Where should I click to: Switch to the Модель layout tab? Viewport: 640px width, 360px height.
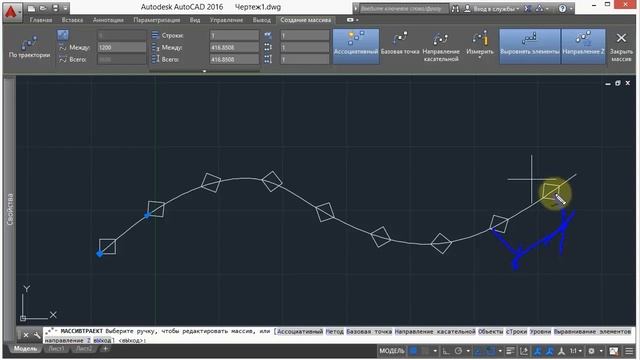pyautogui.click(x=25, y=349)
